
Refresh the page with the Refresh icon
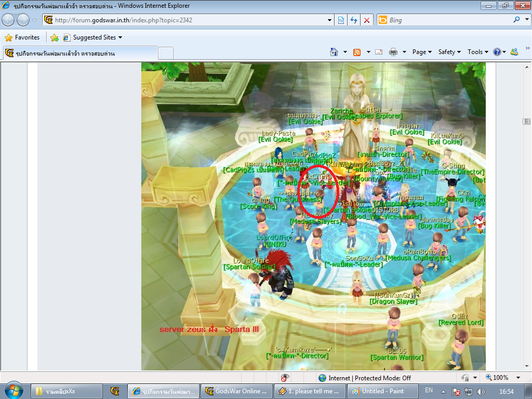pyautogui.click(x=354, y=20)
